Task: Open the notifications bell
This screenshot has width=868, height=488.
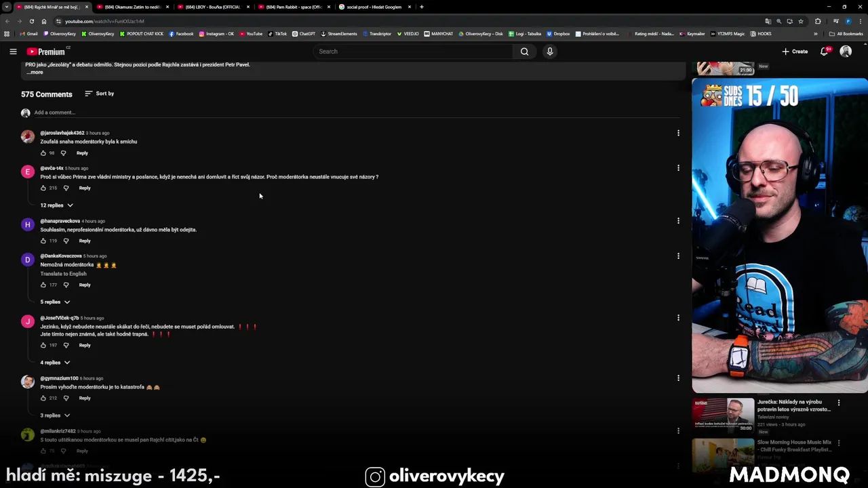Action: 825,52
